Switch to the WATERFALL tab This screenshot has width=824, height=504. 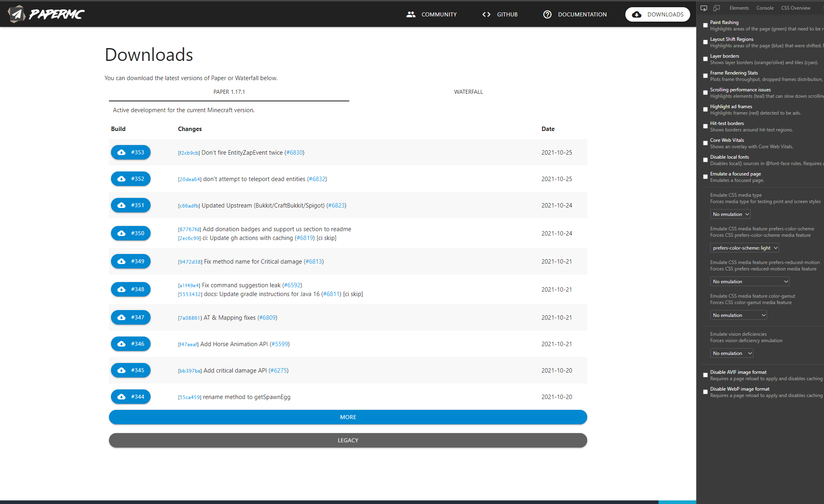tap(468, 92)
